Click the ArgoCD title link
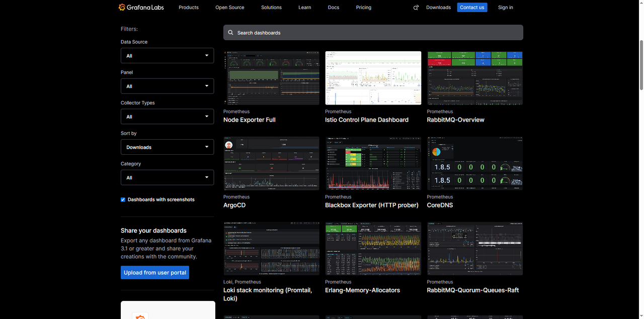This screenshot has width=644, height=319. (234, 205)
